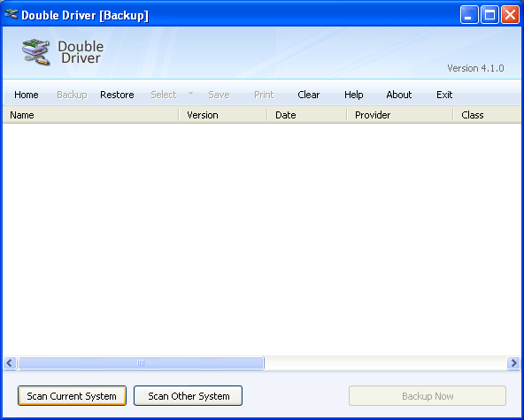Click the Clear toolbar item

tap(308, 95)
